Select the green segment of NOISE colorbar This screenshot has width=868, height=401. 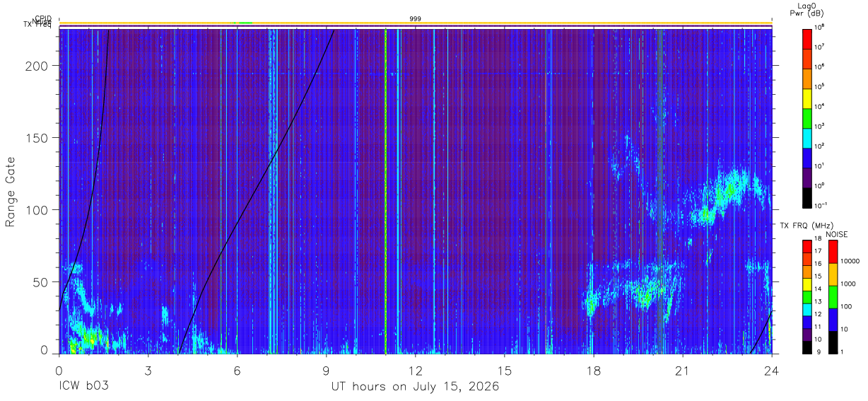click(833, 297)
